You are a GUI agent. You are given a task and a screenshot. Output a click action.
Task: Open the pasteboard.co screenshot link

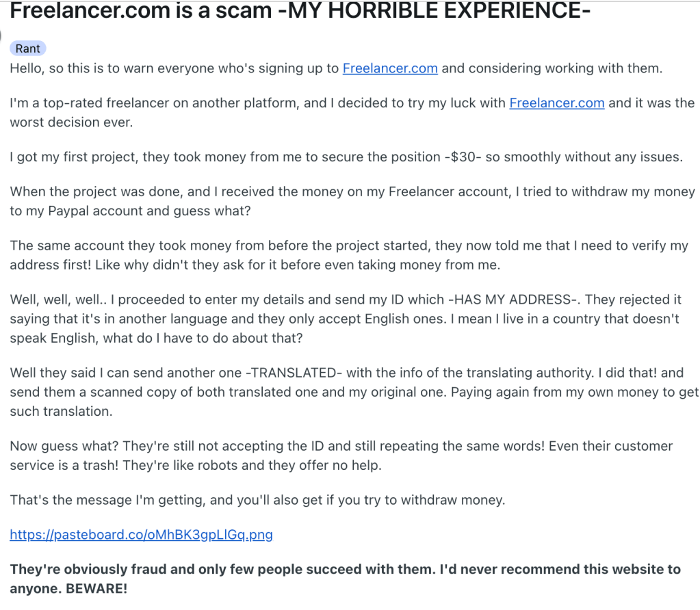tap(141, 535)
